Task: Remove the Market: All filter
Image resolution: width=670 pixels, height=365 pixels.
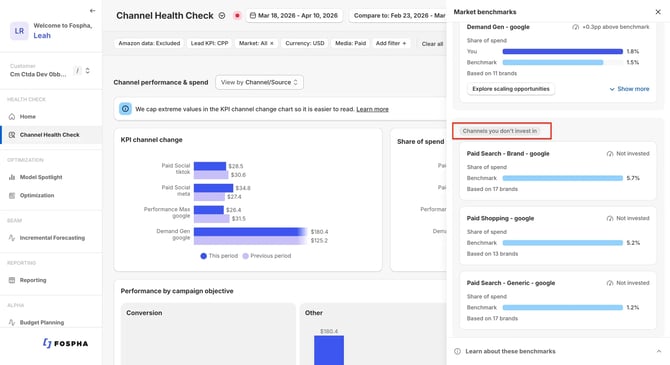Action: pos(272,43)
